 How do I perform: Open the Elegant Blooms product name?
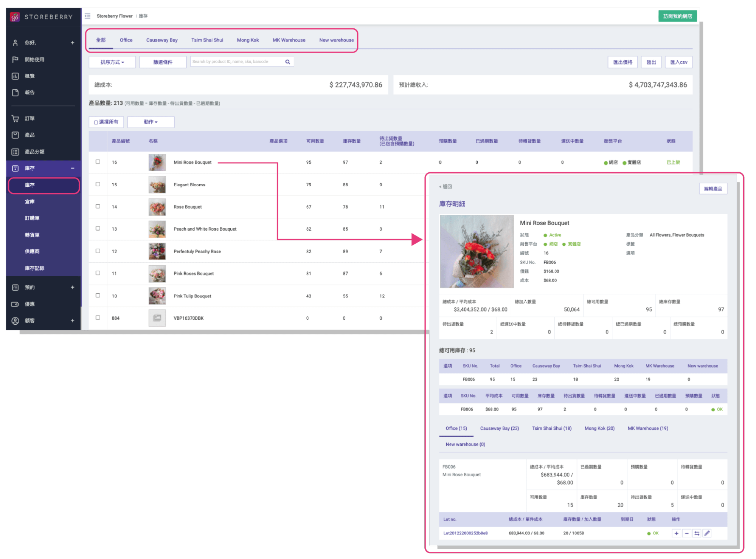(x=189, y=185)
